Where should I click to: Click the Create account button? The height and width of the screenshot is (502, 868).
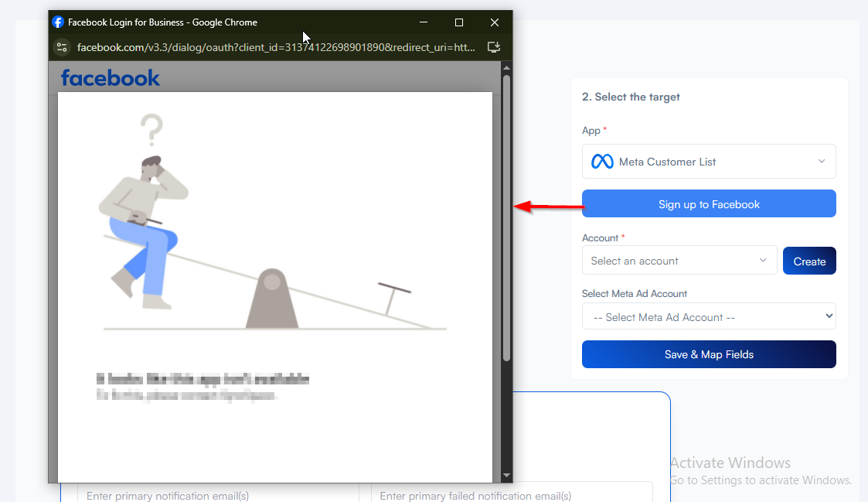pos(809,261)
